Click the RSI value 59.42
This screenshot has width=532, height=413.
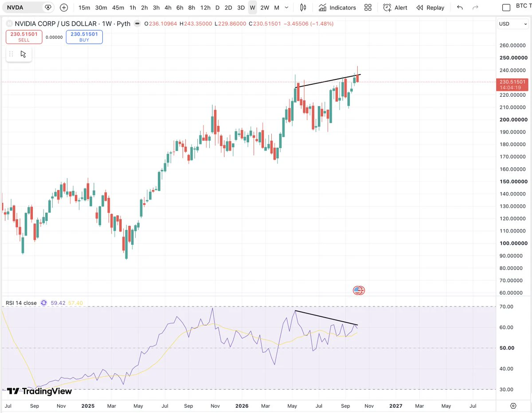(58, 303)
